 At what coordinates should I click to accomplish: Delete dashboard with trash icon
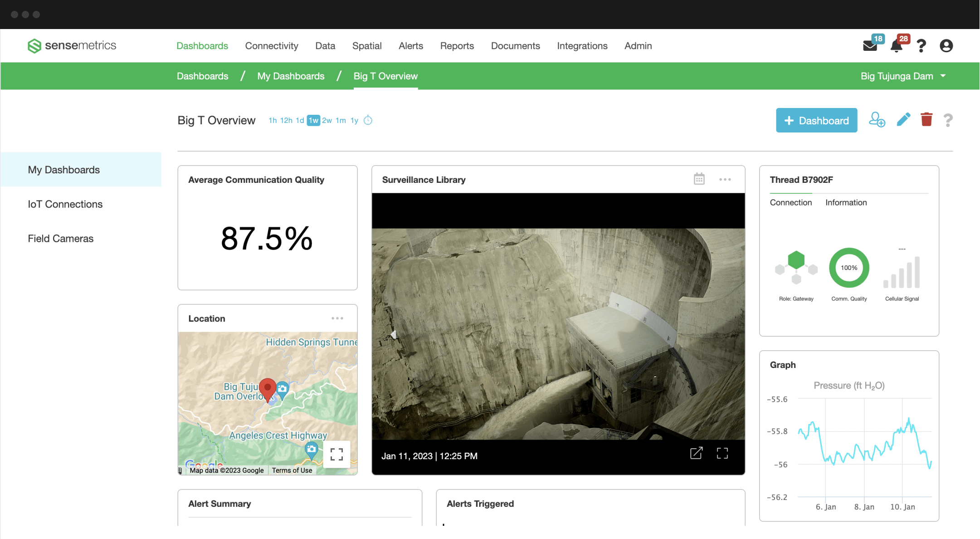(x=926, y=120)
